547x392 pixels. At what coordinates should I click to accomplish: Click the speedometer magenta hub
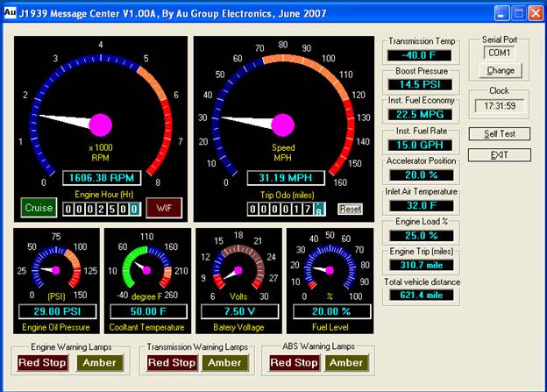click(283, 125)
